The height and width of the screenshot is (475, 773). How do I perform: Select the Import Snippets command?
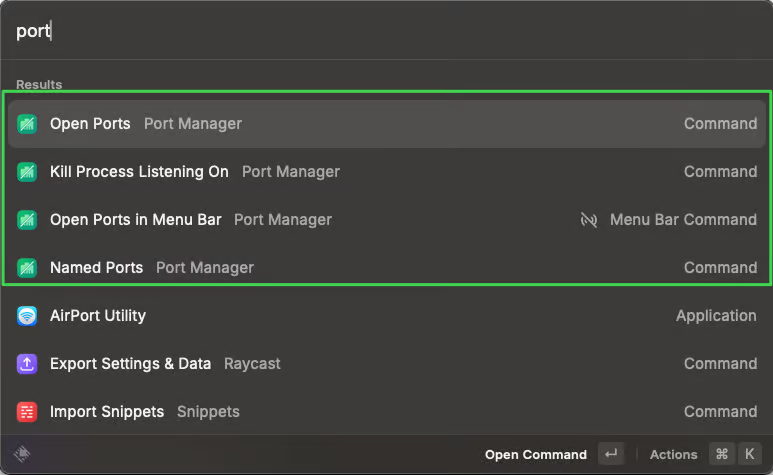coord(386,412)
